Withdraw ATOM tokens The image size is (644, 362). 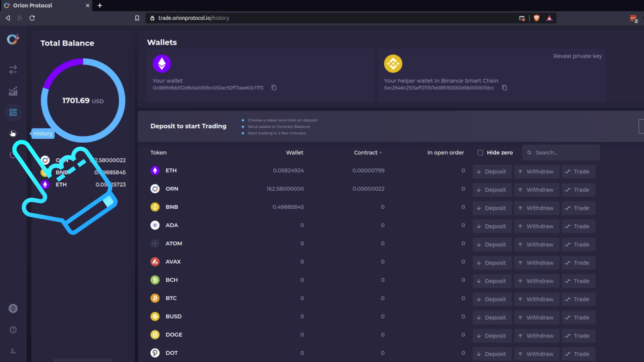(537, 245)
